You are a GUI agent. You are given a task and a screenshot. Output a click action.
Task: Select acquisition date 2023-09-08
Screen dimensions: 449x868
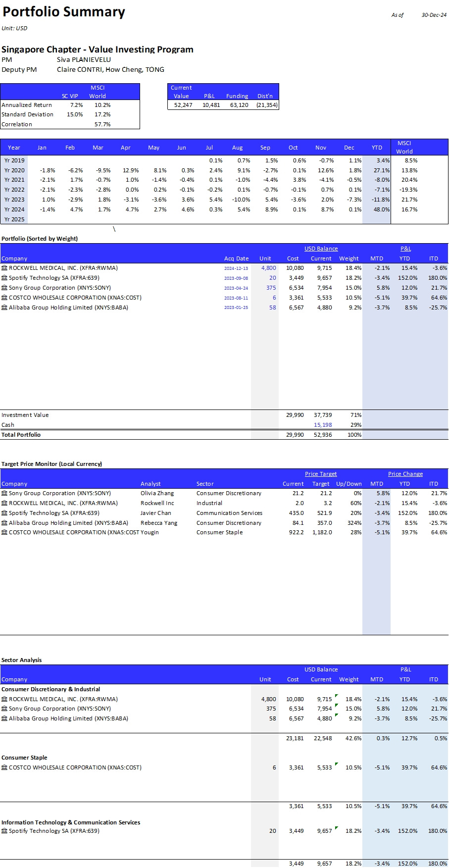coord(236,278)
